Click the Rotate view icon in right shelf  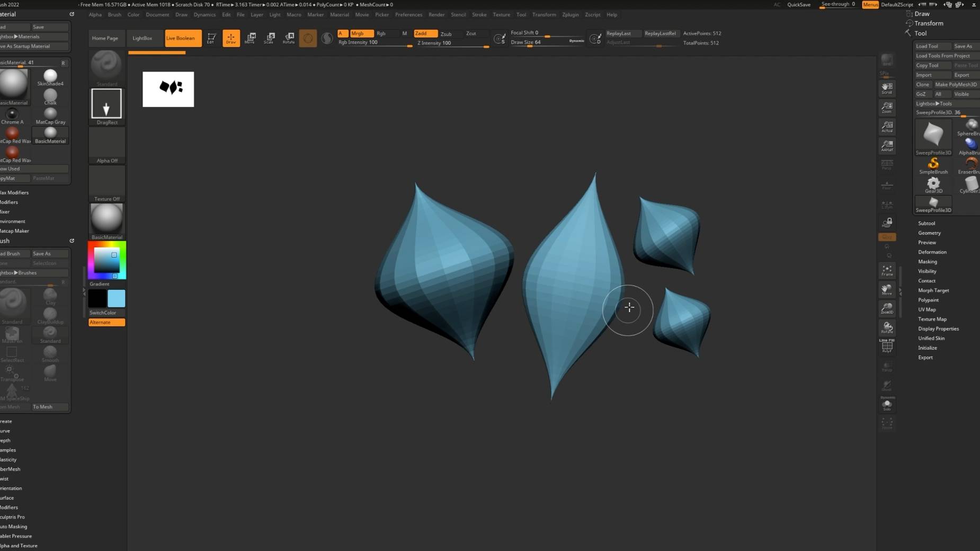point(887,328)
